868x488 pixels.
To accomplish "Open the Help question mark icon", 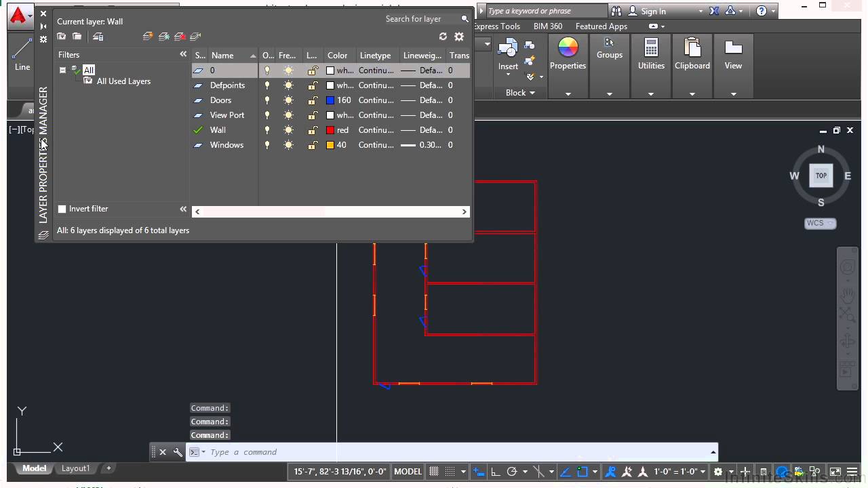I will [x=762, y=11].
